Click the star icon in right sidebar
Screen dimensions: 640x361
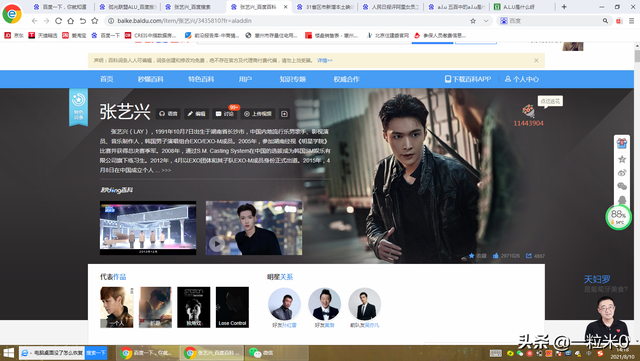pos(622,159)
